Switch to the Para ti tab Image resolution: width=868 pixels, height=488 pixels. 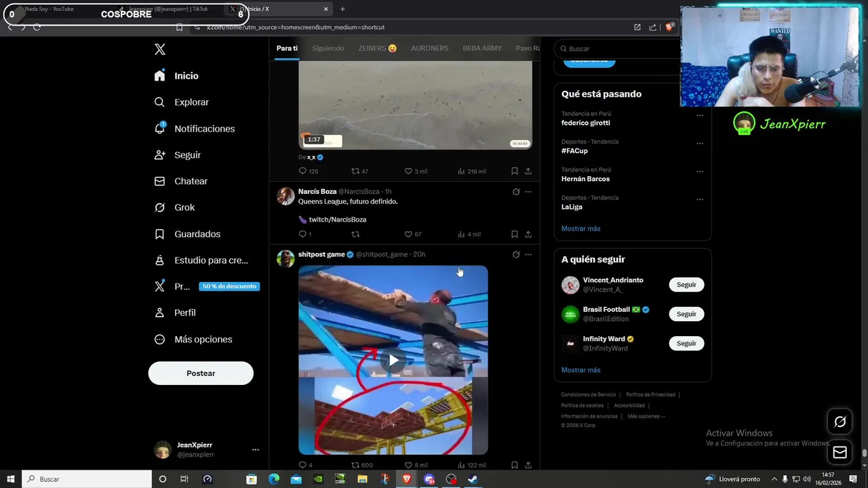pos(287,48)
